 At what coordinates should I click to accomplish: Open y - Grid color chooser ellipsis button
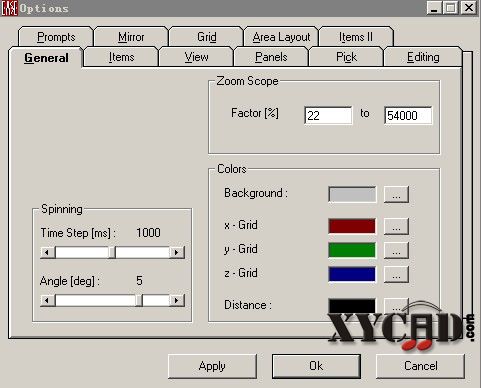[396, 250]
